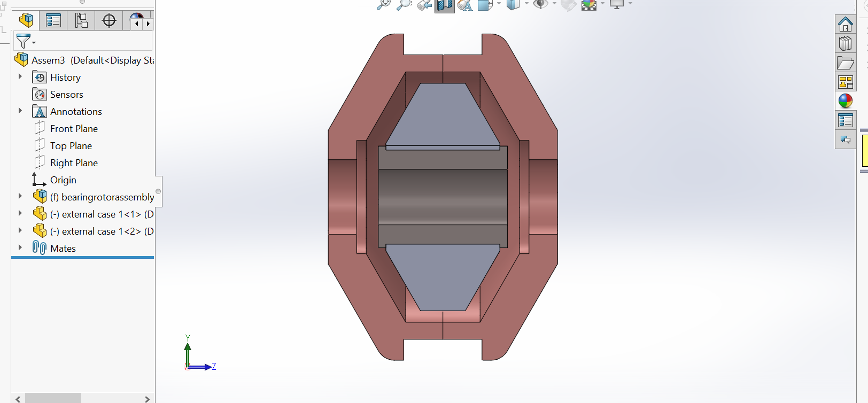Expand external case 1<2> component
Viewport: 868px width, 403px height.
[x=20, y=230]
